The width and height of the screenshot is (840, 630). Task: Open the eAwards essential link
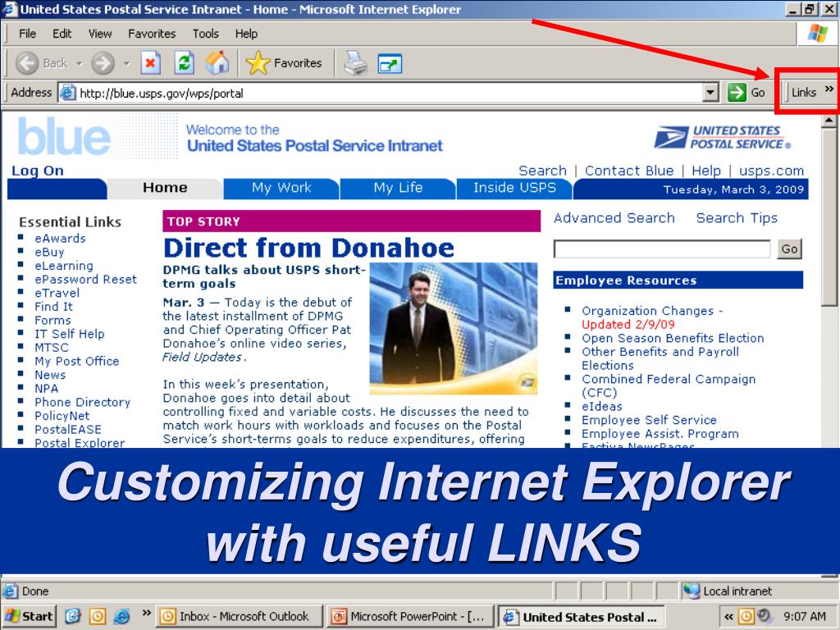pyautogui.click(x=60, y=239)
